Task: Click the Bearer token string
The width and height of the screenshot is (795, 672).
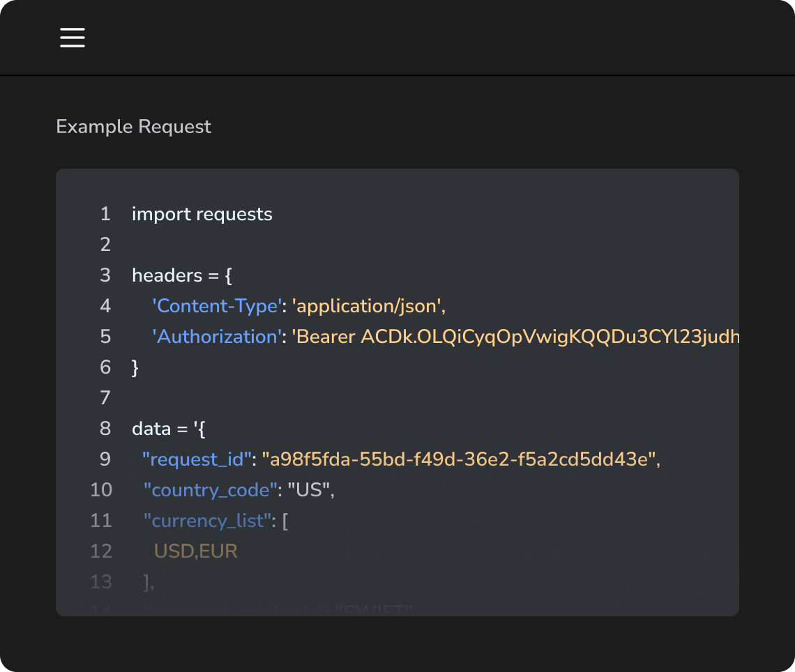Action: (x=515, y=337)
